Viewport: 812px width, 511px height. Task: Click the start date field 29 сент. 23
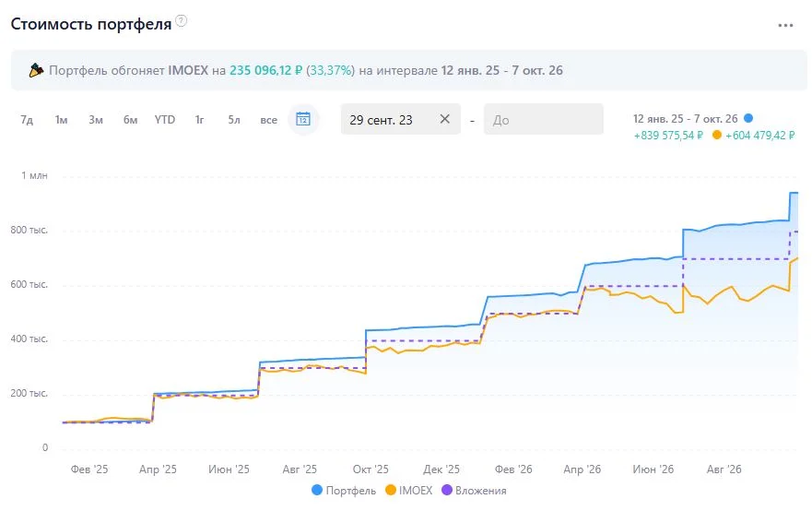pyautogui.click(x=400, y=119)
